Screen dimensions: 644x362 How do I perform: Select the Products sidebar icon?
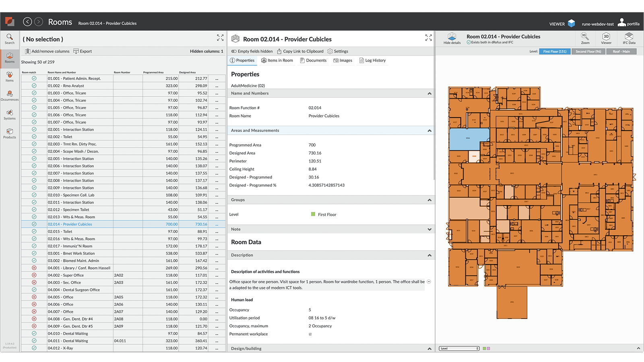(x=9, y=133)
